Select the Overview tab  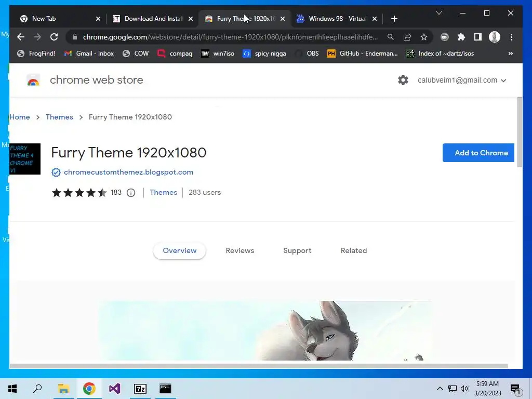(x=179, y=251)
